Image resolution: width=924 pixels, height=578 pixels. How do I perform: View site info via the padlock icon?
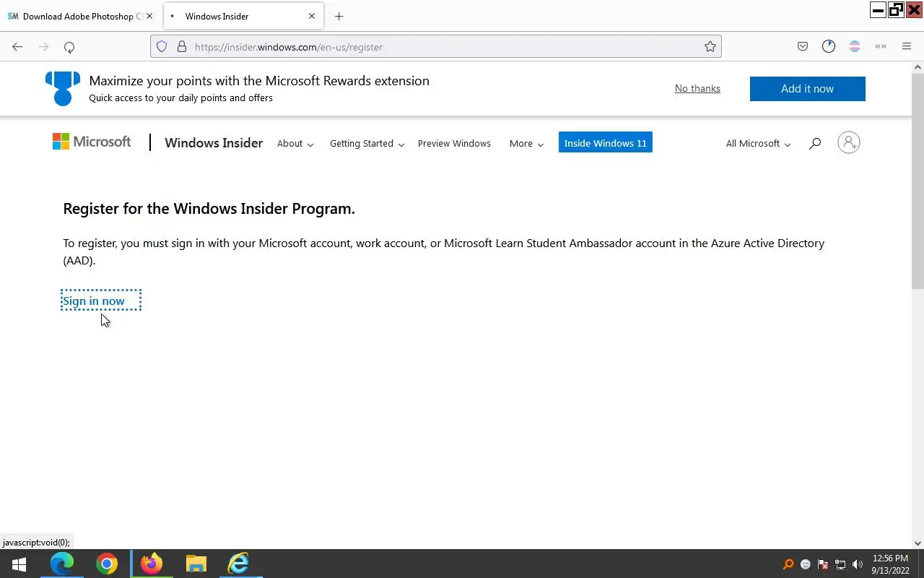pos(181,46)
